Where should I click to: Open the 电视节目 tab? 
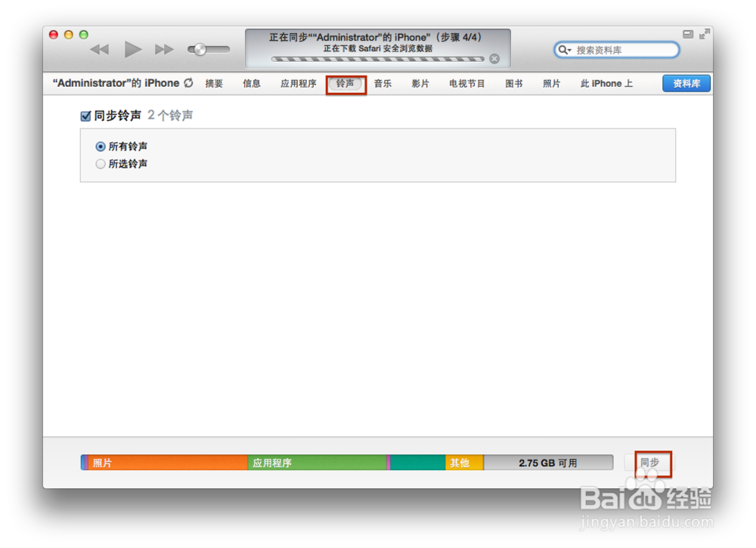pyautogui.click(x=467, y=83)
